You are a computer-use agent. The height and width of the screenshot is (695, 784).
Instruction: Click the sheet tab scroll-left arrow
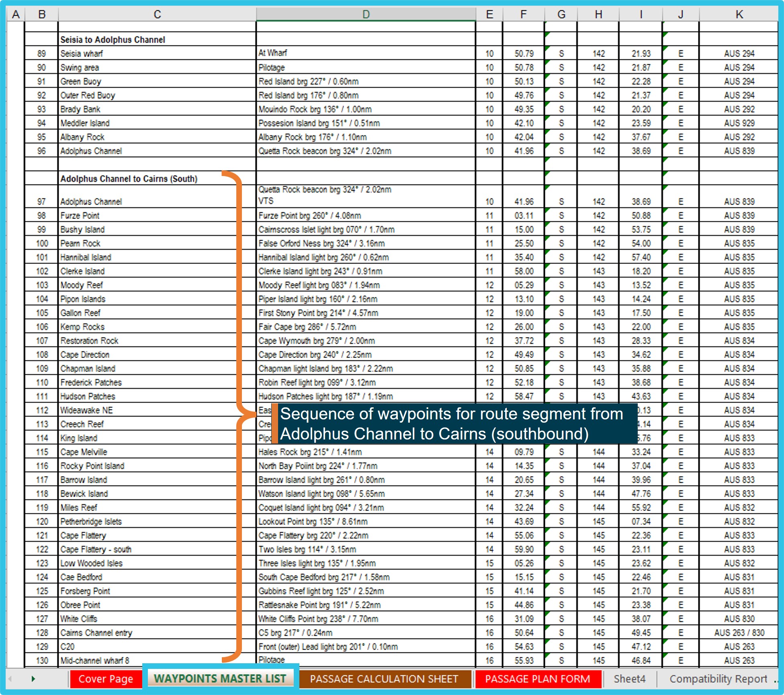(10, 679)
